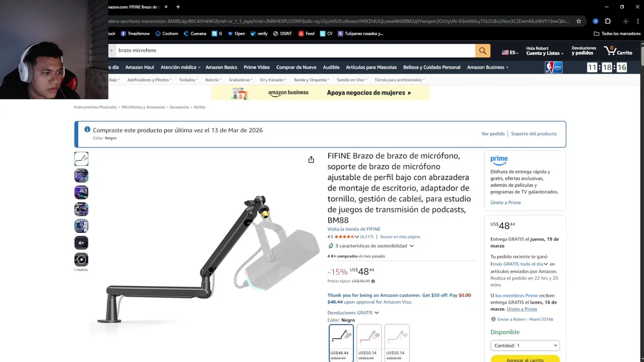Open Todos los marcadores folder
The height and width of the screenshot is (362, 644).
coord(617,34)
